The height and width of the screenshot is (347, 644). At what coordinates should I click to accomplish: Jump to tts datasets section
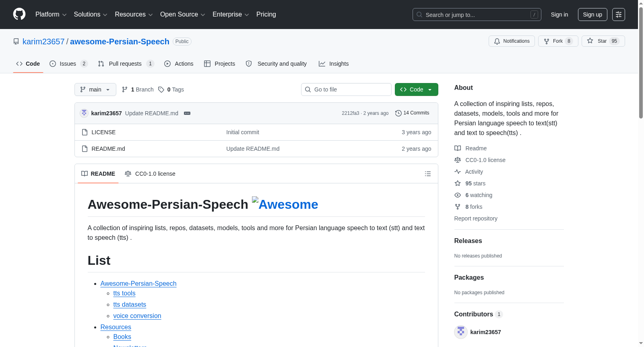(x=130, y=305)
